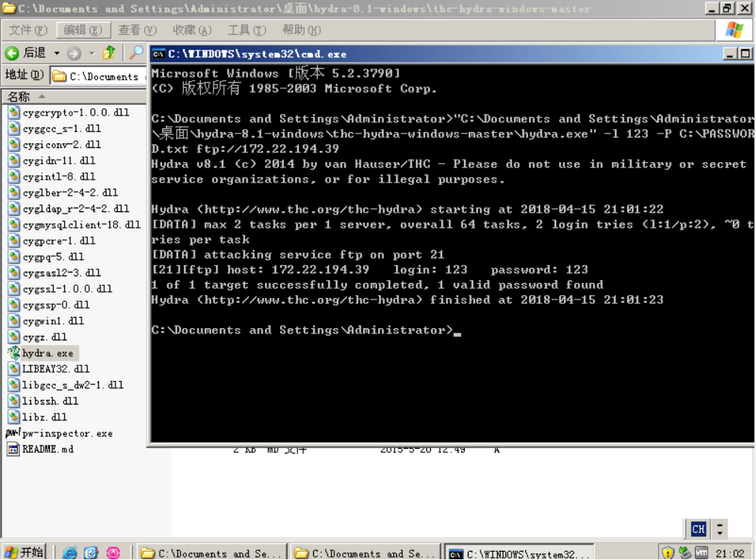Click the cmd.exe title bar system icon
Image resolution: width=756 pixels, height=560 pixels.
coord(158,54)
